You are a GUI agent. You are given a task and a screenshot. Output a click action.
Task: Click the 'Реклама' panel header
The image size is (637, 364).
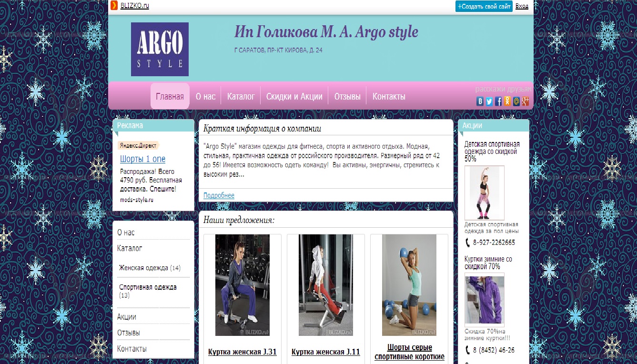153,125
